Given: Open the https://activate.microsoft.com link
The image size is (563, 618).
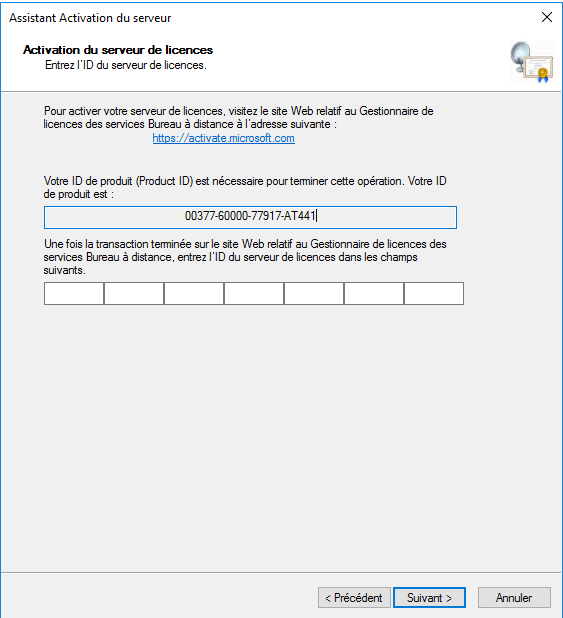Looking at the screenshot, I should pyautogui.click(x=224, y=138).
